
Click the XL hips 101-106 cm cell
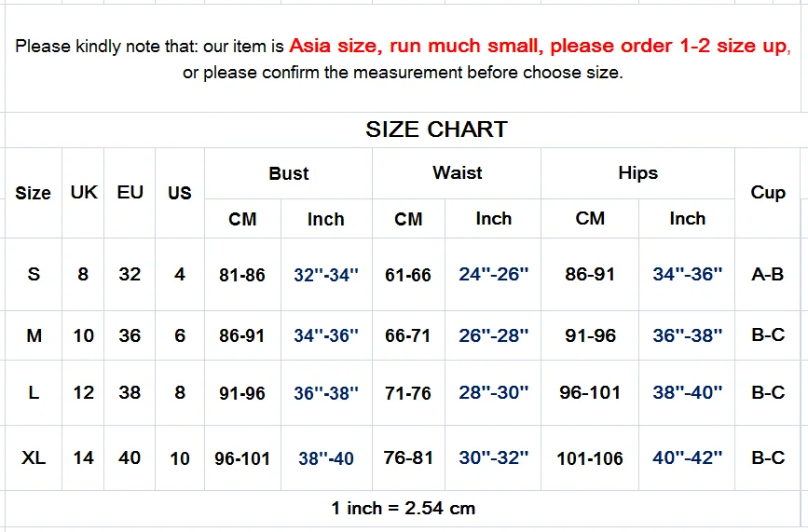590,458
